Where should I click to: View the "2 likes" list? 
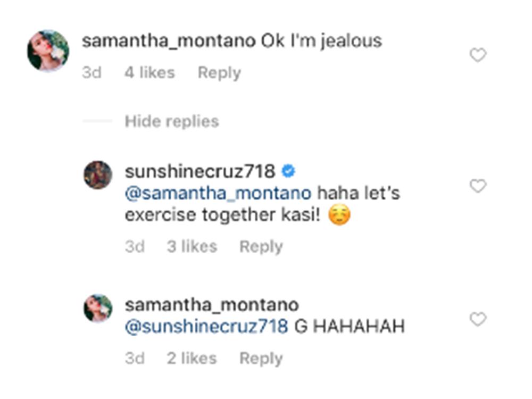(x=192, y=358)
